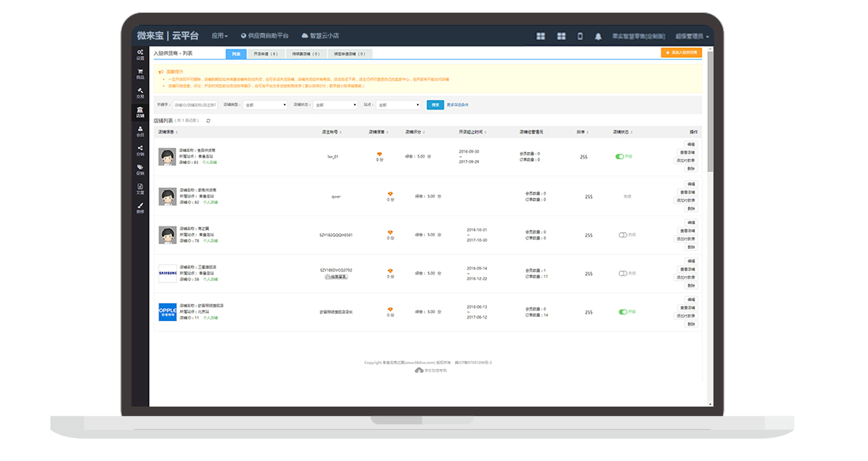Click the orange 添加入驻供货商 button
The height and width of the screenshot is (461, 868).
tap(681, 53)
